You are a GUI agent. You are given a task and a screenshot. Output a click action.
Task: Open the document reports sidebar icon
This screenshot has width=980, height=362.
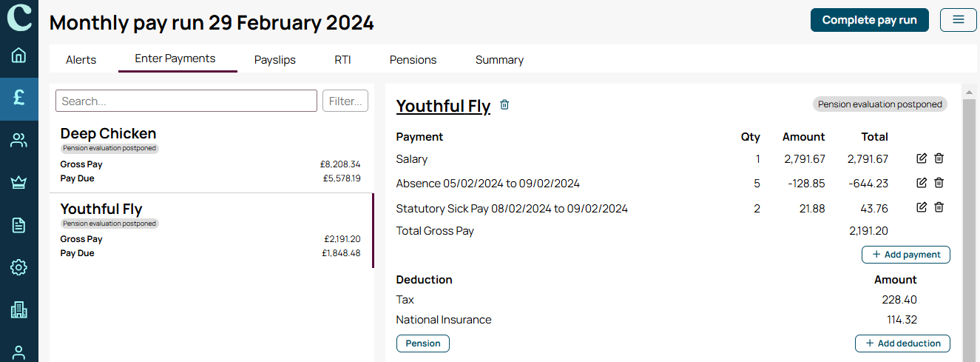tap(19, 225)
